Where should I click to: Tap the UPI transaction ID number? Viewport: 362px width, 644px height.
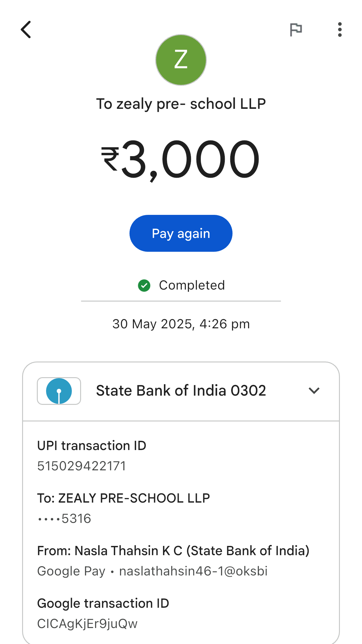[82, 466]
